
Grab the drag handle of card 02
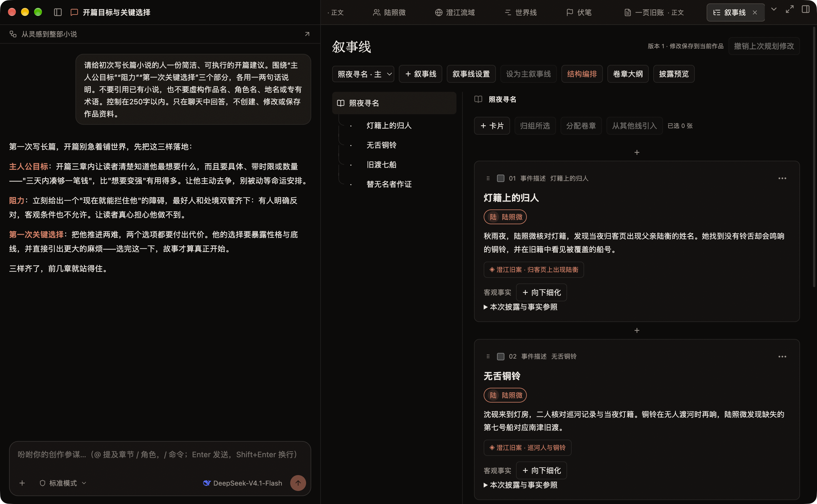click(x=488, y=356)
